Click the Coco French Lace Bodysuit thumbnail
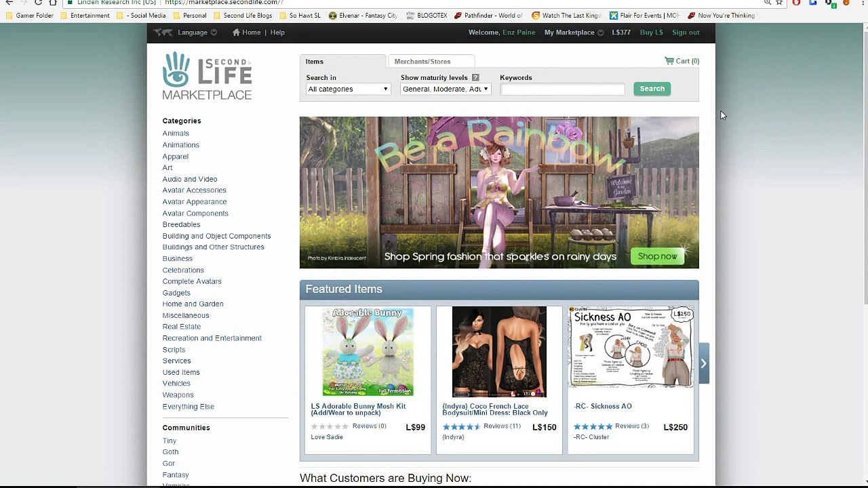 coord(499,352)
